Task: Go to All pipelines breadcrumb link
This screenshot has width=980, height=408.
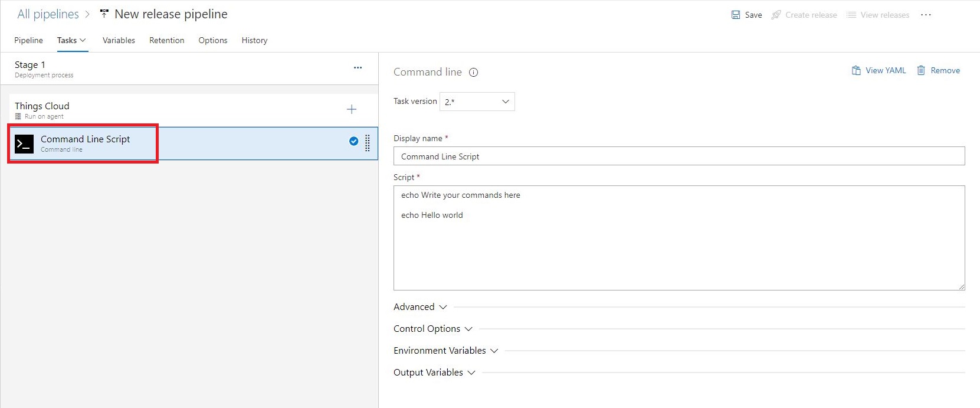Action: [x=48, y=14]
